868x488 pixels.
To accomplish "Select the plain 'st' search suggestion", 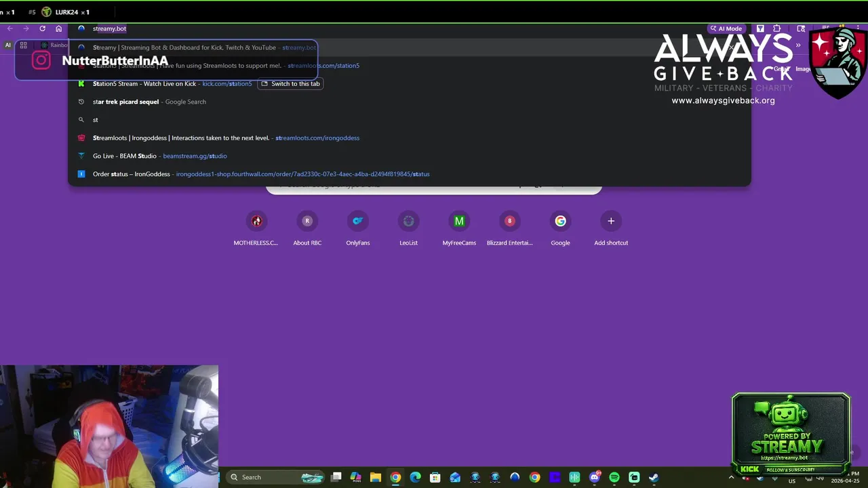I will coord(409,120).
